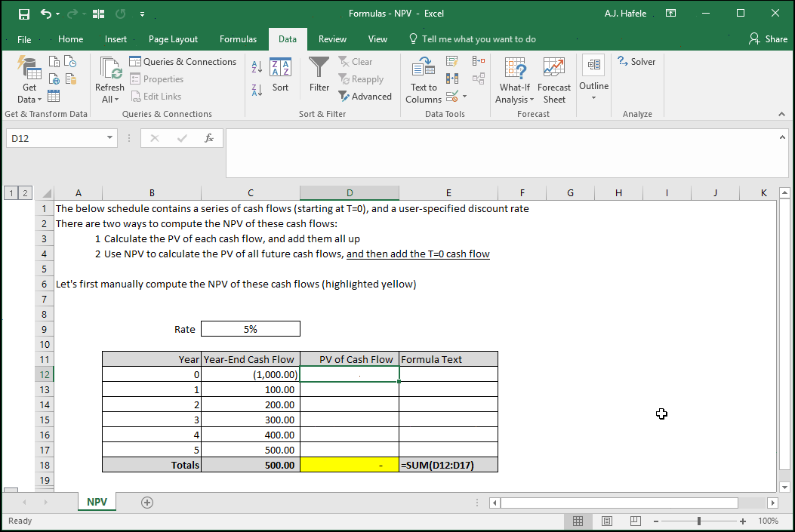Save the workbook using the floppy disk icon
Viewport: 795px width, 532px height.
[24, 14]
